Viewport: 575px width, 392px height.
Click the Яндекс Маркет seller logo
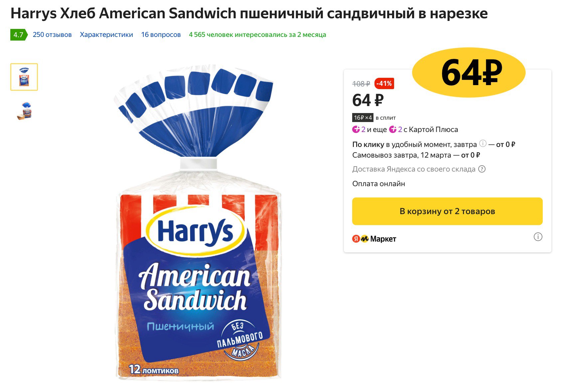374,239
